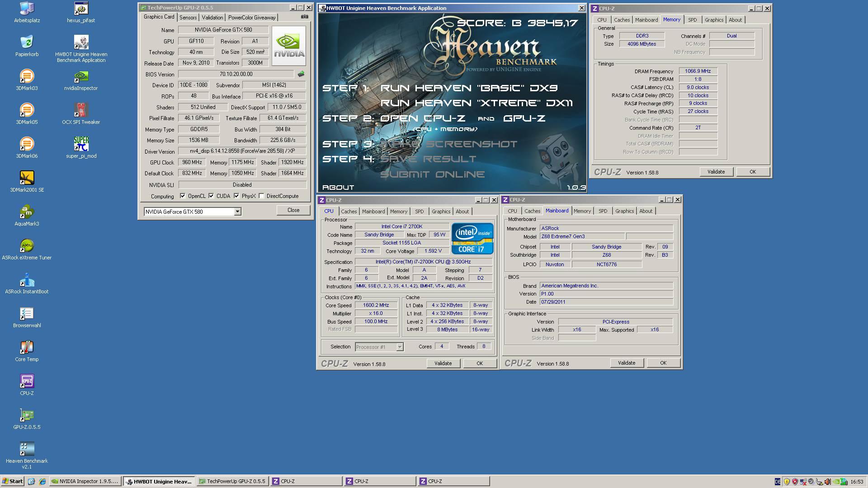Open the CPU-Z desktop shortcut icon
The width and height of the screenshot is (868, 488).
(x=27, y=385)
